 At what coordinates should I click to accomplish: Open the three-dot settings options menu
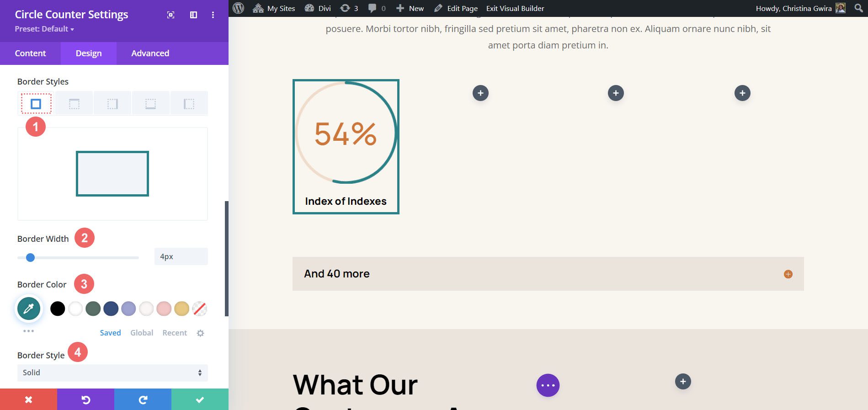[x=213, y=15]
